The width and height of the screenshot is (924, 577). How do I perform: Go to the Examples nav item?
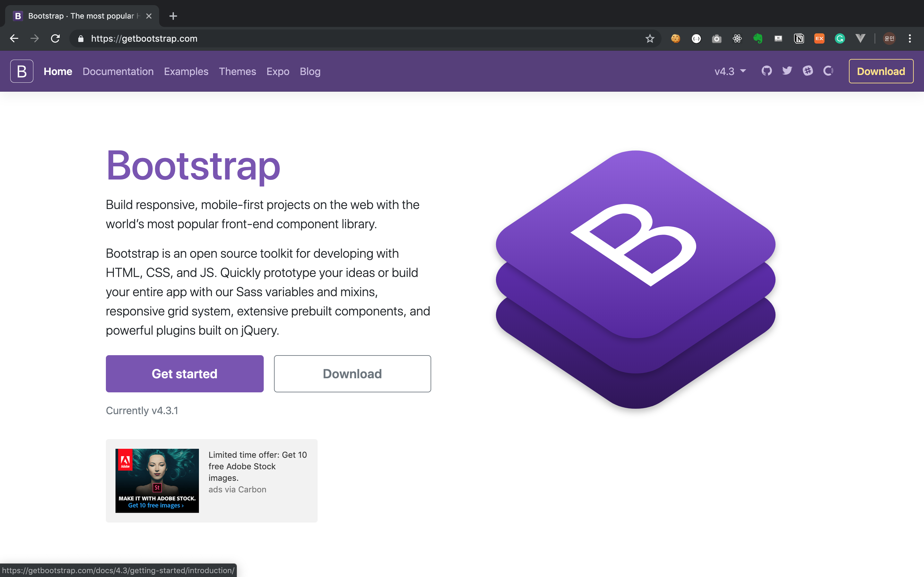[186, 71]
